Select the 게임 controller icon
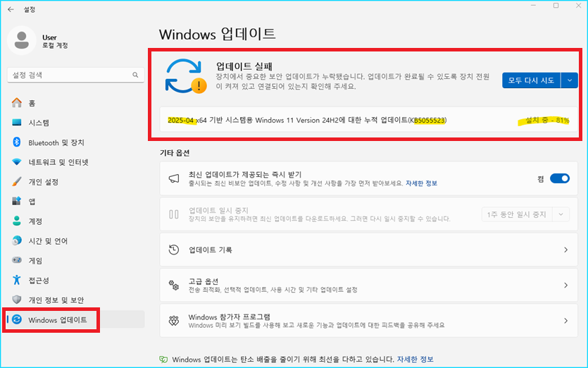 pos(17,260)
